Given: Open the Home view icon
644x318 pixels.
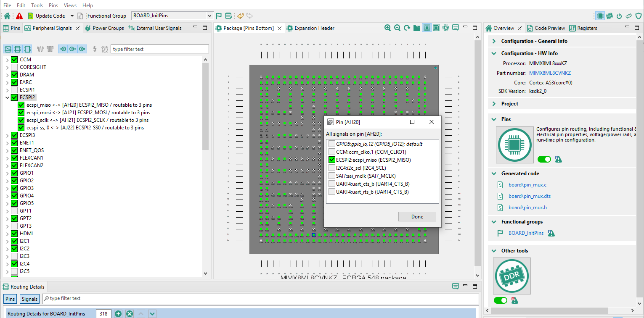Looking at the screenshot, I should (x=6, y=16).
